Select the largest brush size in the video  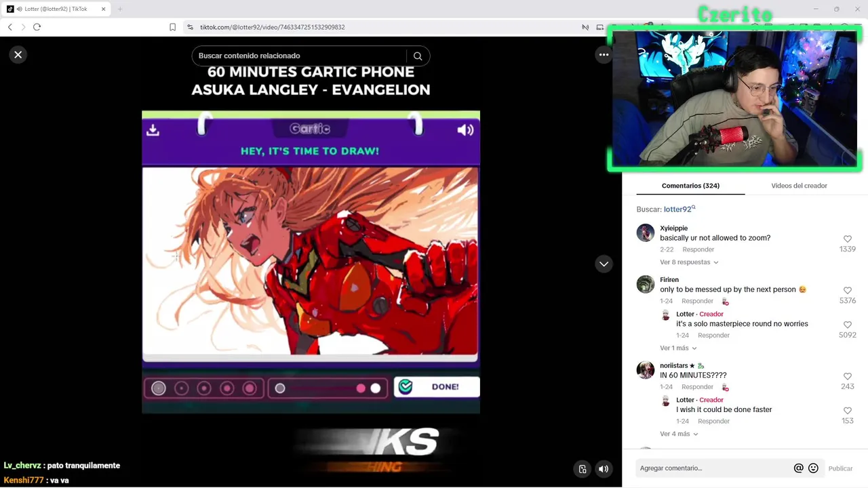(250, 388)
